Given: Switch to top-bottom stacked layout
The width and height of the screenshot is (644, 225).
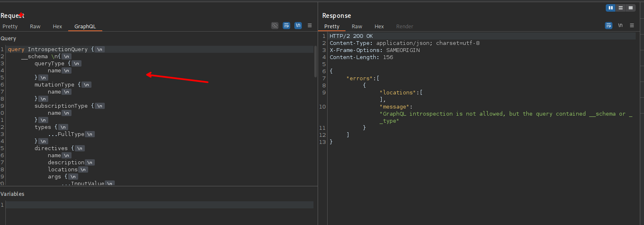Looking at the screenshot, I should [621, 8].
